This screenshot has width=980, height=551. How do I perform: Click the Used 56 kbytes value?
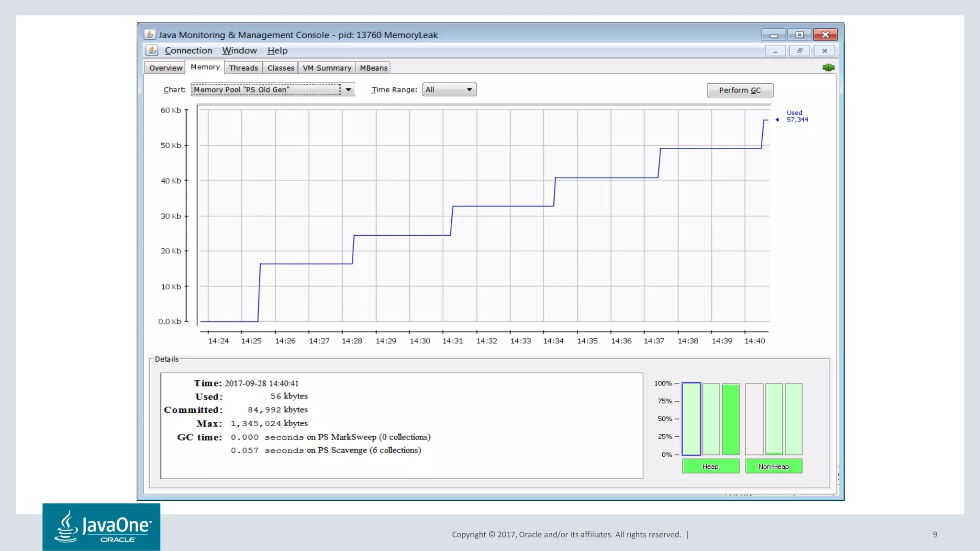pos(289,396)
